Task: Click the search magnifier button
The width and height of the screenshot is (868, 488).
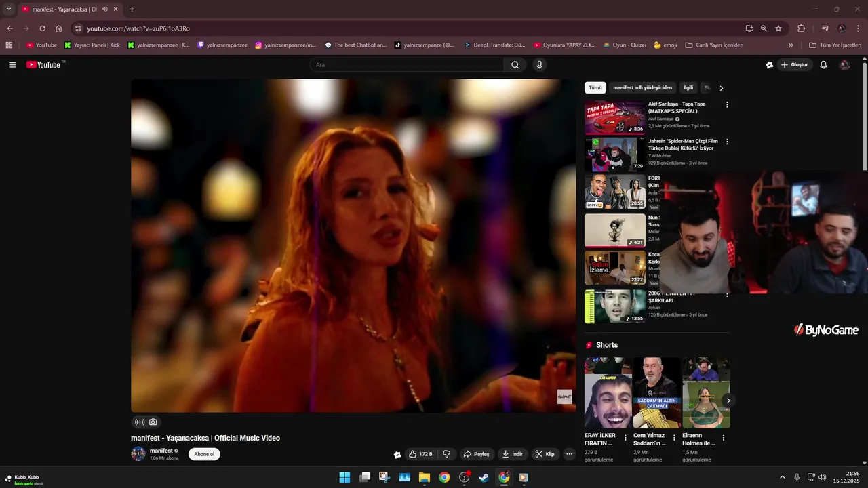Action: (x=515, y=65)
